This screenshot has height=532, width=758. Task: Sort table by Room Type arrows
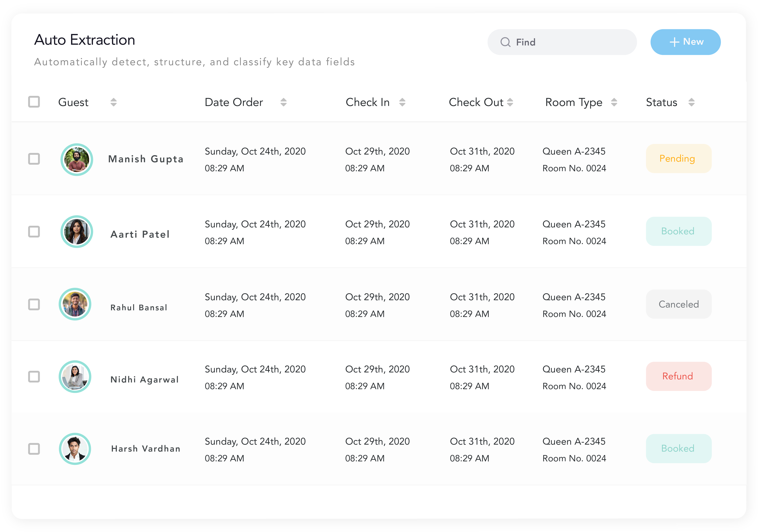click(614, 102)
